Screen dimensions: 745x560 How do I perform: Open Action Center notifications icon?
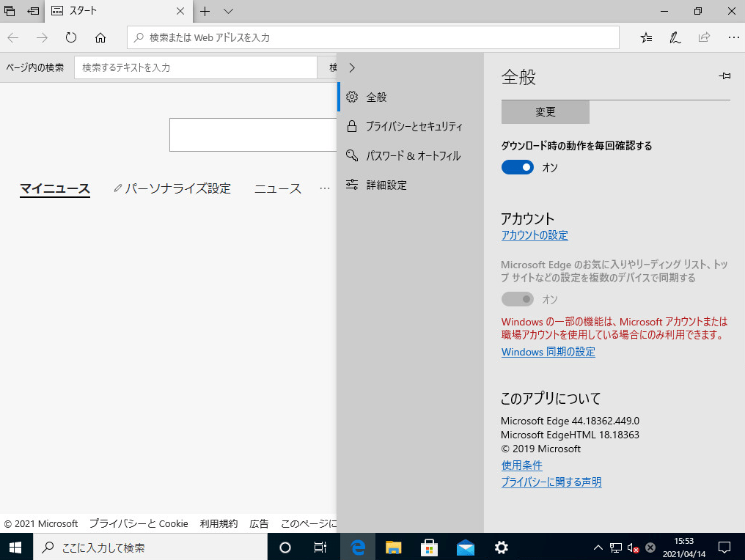click(724, 548)
